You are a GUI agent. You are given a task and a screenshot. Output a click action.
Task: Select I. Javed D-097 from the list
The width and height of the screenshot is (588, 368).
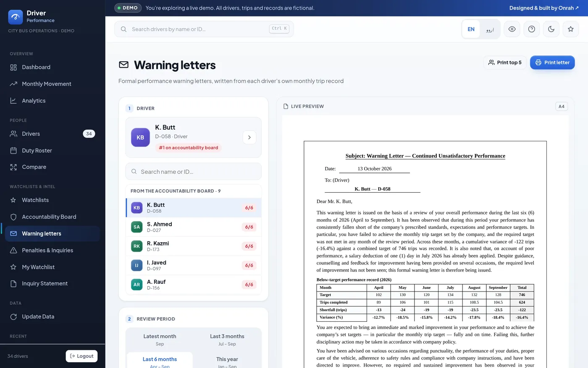click(194, 265)
